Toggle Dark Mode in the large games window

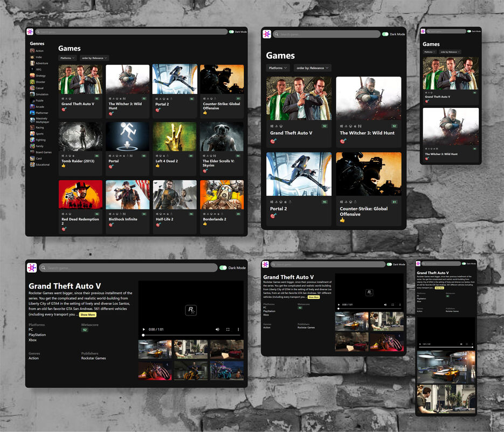point(231,31)
